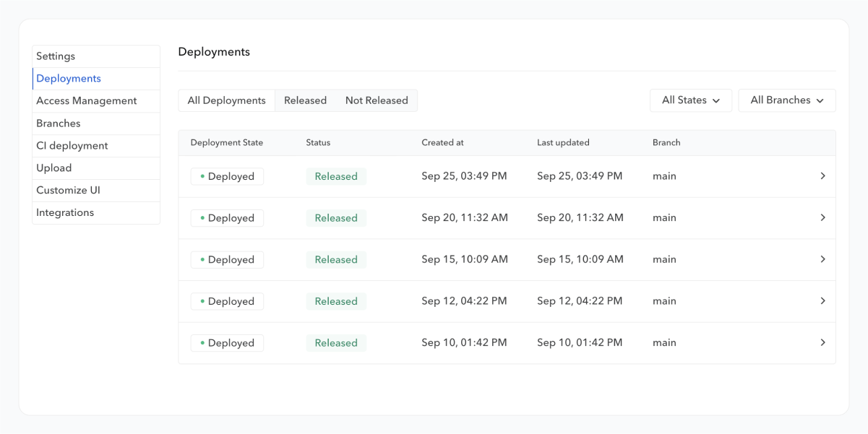Open Settings in the sidebar
Screen dimensions: 868x434
56,56
